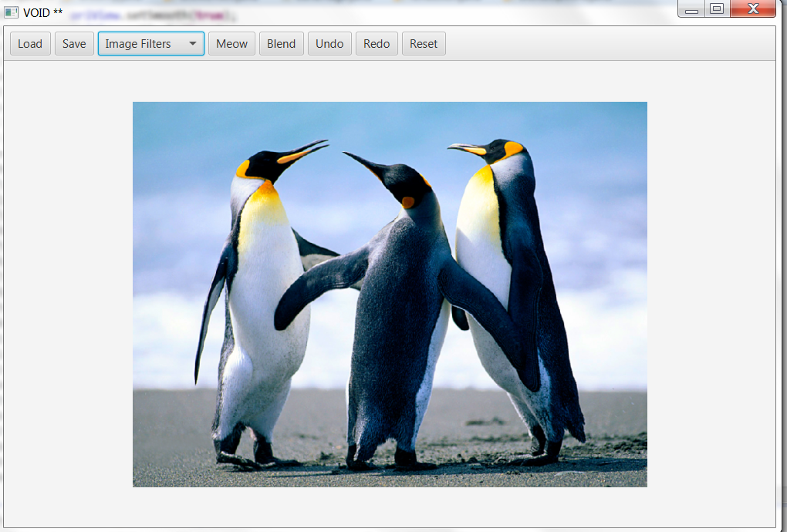Apply the Meow effect
This screenshot has width=787, height=532.
click(x=232, y=44)
